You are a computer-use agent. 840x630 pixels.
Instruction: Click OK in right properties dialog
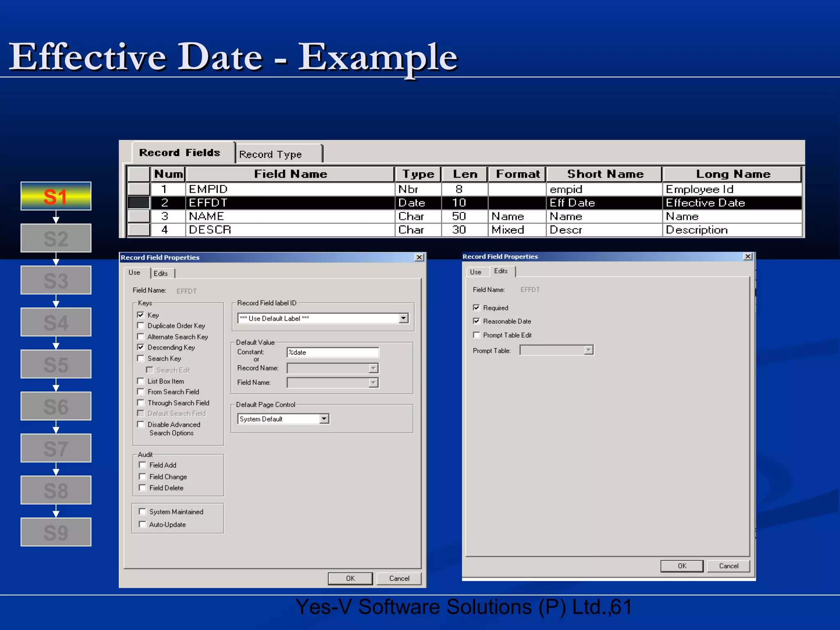pos(682,566)
